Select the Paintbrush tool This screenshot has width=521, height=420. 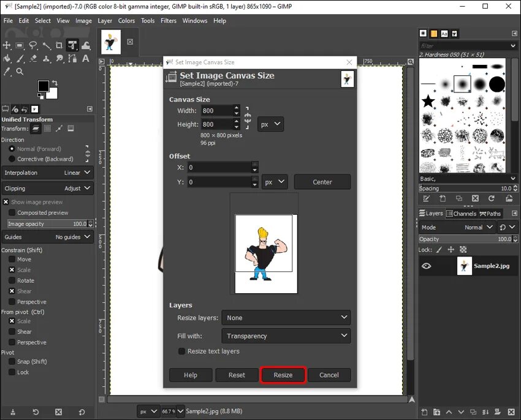pos(20,59)
